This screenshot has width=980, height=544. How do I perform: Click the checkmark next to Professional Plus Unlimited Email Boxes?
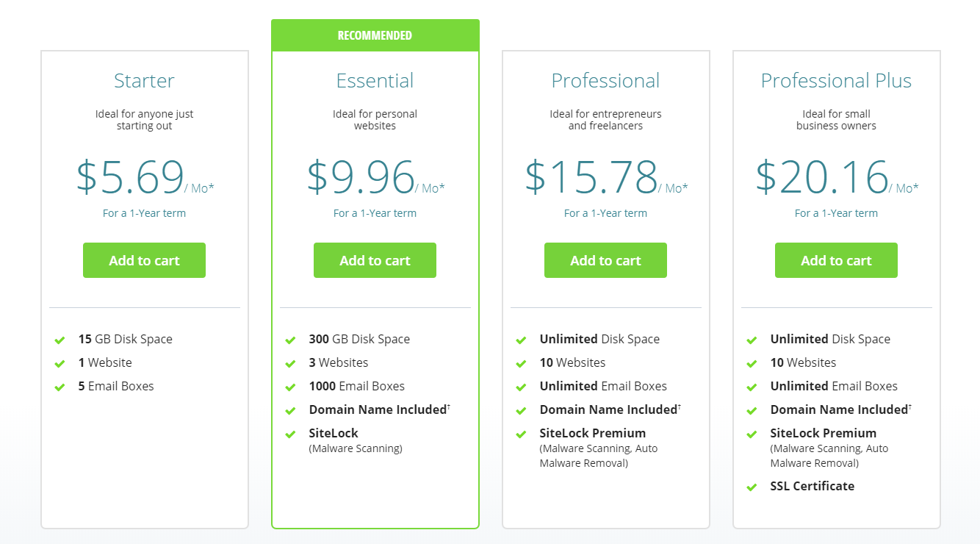pos(752,387)
